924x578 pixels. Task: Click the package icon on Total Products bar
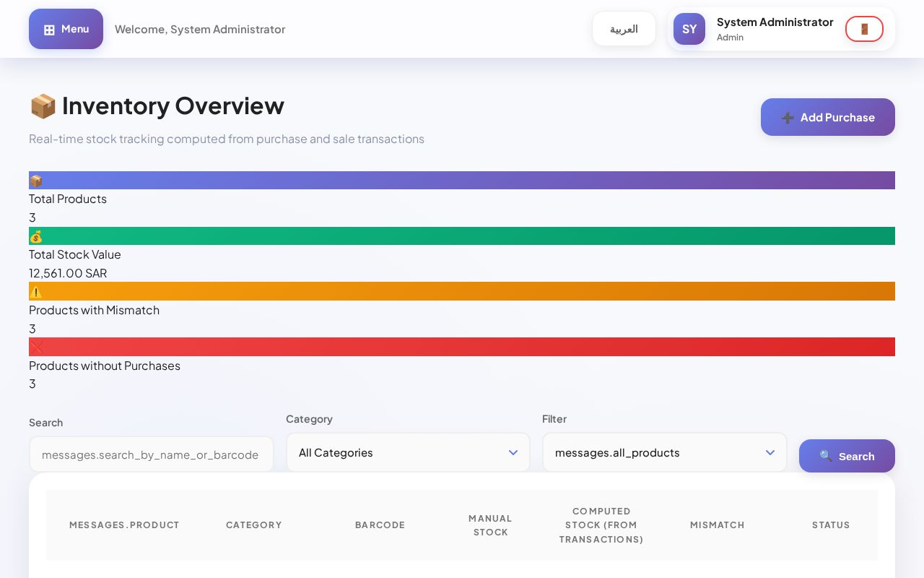point(36,181)
